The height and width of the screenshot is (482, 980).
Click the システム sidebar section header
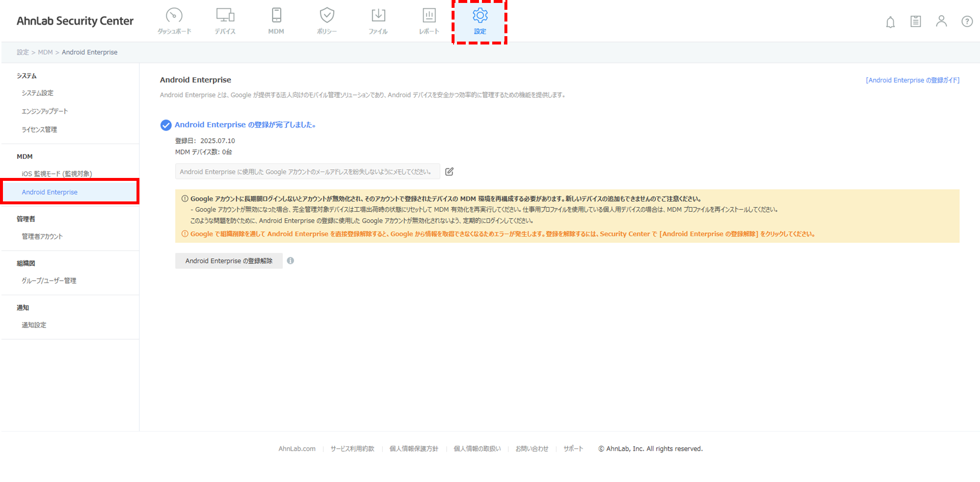(x=26, y=76)
